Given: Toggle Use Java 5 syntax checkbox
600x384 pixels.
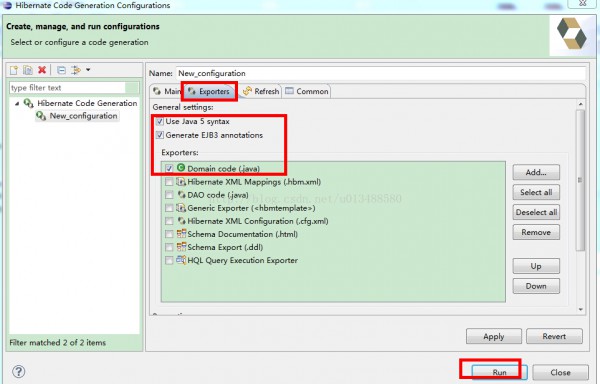Looking at the screenshot, I should [x=160, y=122].
